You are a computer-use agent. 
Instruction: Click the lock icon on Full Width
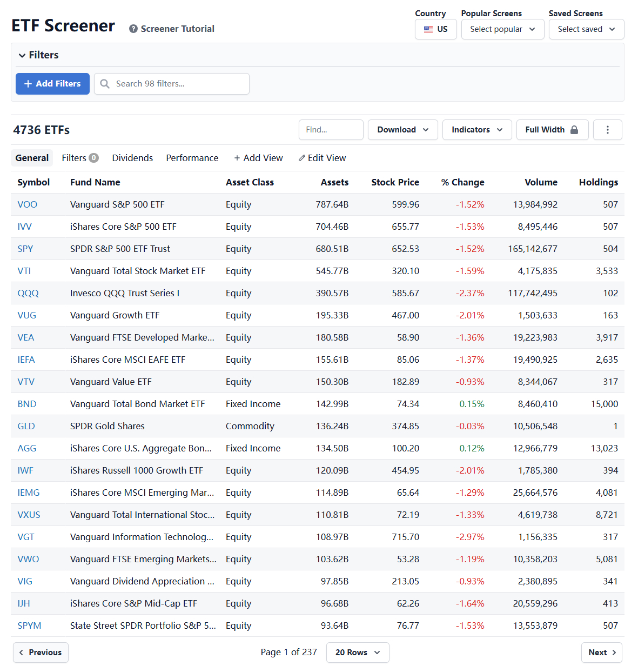pyautogui.click(x=574, y=130)
